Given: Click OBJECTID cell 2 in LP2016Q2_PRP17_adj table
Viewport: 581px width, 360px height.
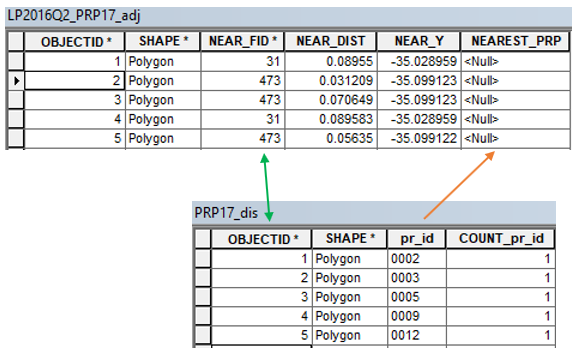Looking at the screenshot, I should [74, 80].
